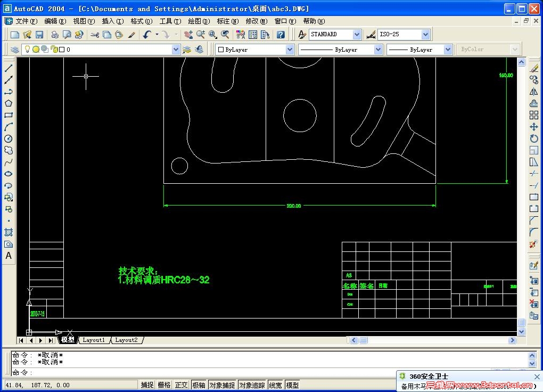Image resolution: width=543 pixels, height=392 pixels.
Task: Click the Match Properties brush icon
Action: 131,34
